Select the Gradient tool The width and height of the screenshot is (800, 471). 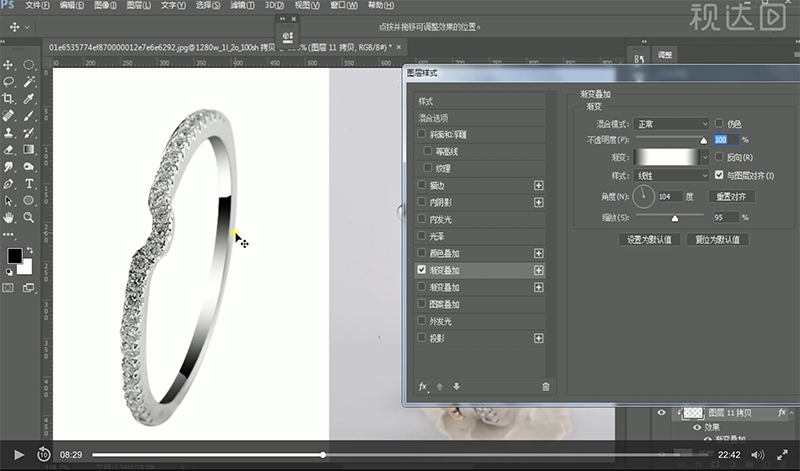(29, 150)
